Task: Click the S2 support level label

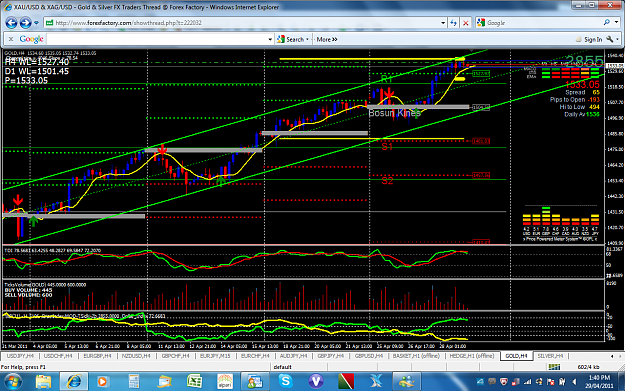Action: click(387, 181)
